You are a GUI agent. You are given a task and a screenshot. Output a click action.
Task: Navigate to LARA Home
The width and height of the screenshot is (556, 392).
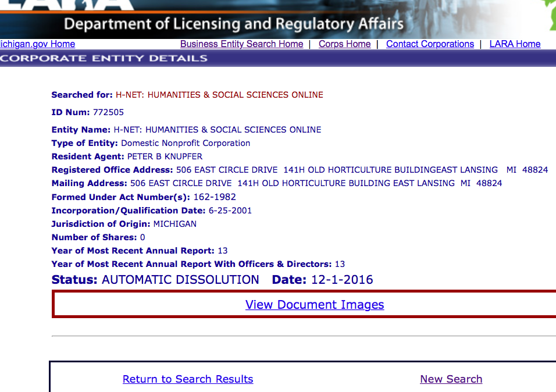pyautogui.click(x=515, y=44)
